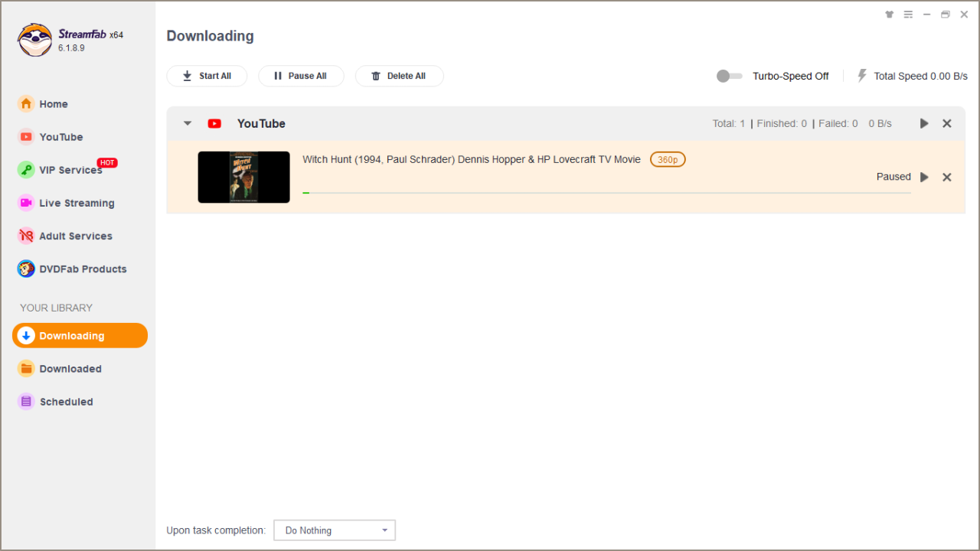Open the skin theme shirt icon
The height and width of the screenshot is (551, 980).
[889, 15]
